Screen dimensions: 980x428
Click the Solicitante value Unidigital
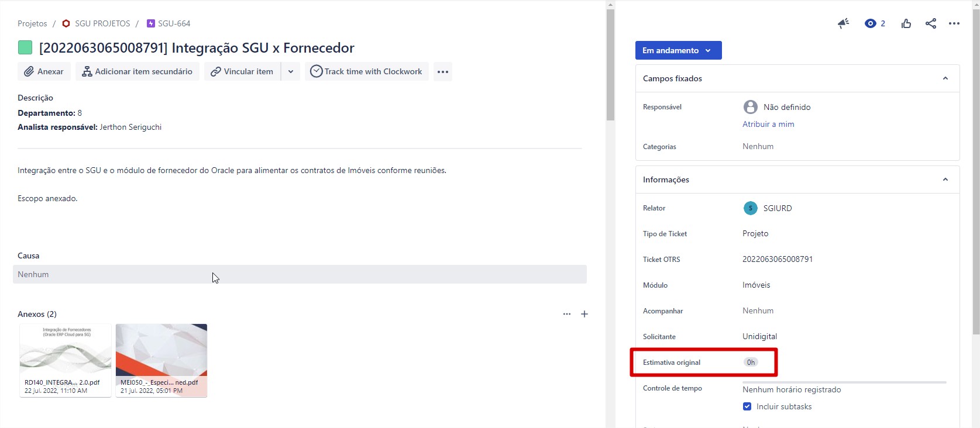pos(760,336)
